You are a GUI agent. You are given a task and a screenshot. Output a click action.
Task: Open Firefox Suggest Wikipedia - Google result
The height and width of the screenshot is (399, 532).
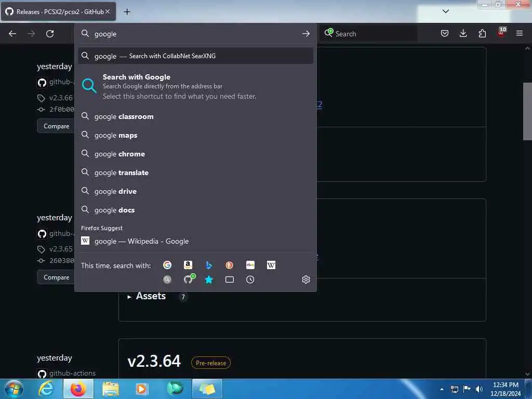195,241
